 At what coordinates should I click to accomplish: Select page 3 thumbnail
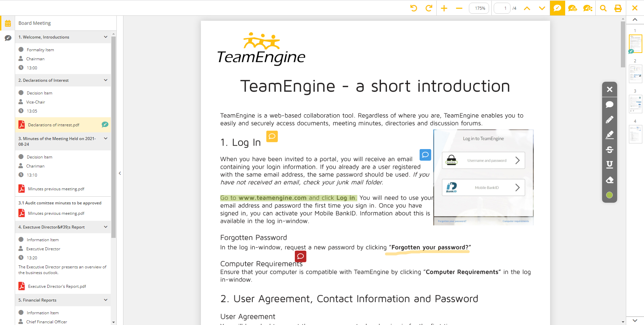pyautogui.click(x=635, y=104)
